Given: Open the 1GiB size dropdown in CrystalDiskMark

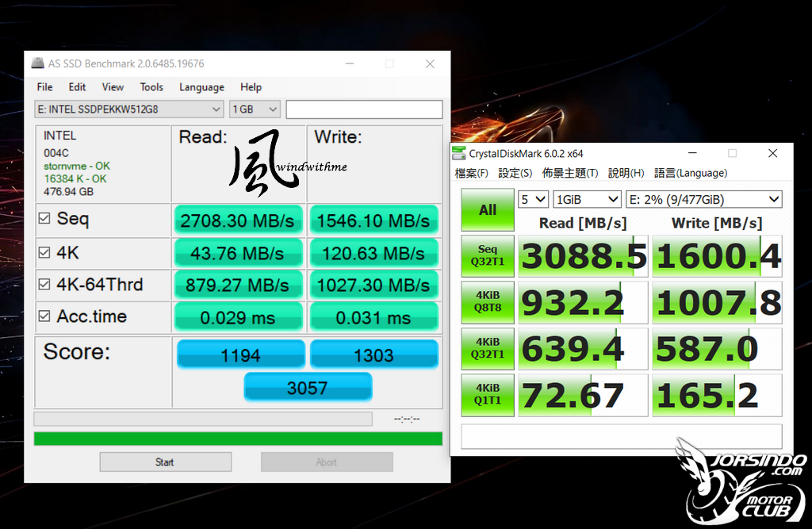Looking at the screenshot, I should tap(587, 200).
